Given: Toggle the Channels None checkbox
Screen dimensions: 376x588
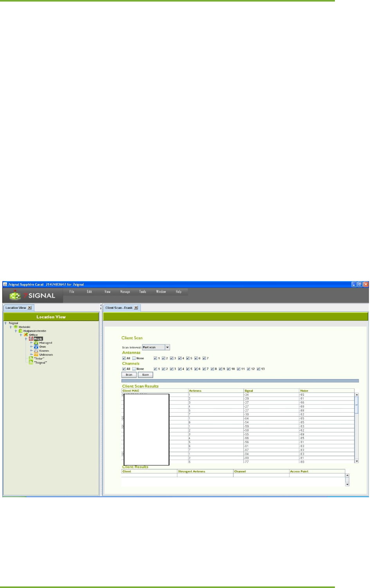Looking at the screenshot, I should coord(134,369).
